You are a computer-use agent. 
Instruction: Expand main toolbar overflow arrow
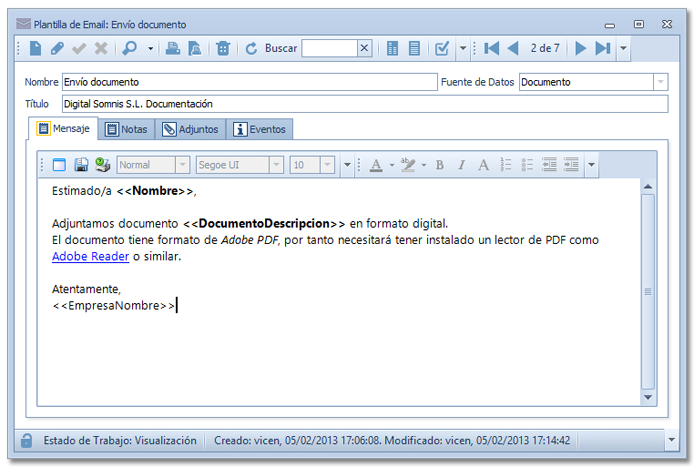463,48
